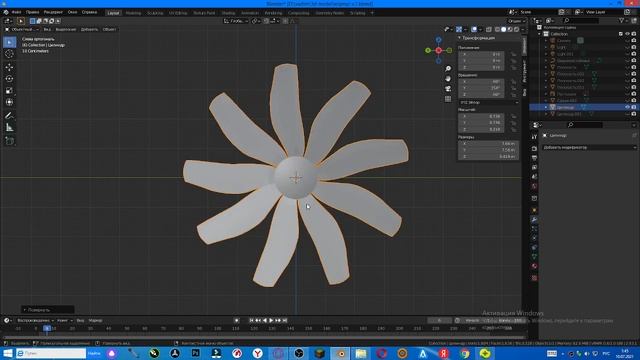Image resolution: width=640 pixels, height=360 pixels.
Task: Select the Scale tool
Action: tap(9, 91)
